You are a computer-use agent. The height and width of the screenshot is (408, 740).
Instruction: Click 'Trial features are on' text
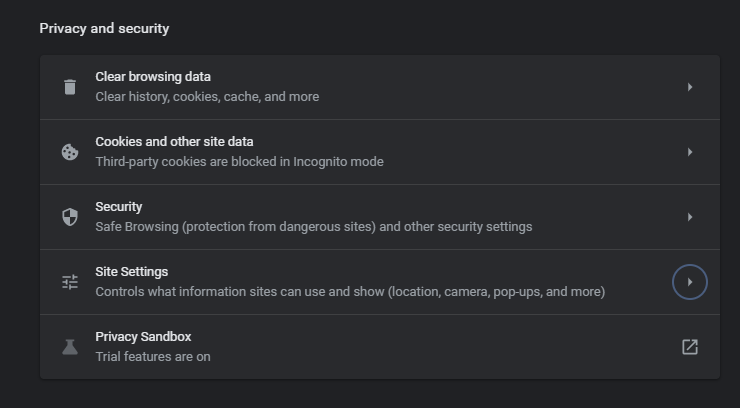click(152, 357)
